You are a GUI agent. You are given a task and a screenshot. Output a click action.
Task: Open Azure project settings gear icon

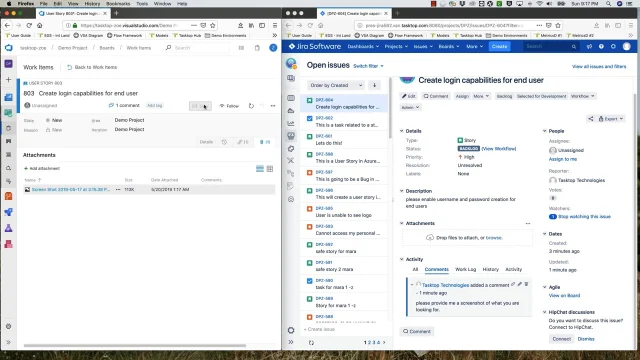click(9, 327)
